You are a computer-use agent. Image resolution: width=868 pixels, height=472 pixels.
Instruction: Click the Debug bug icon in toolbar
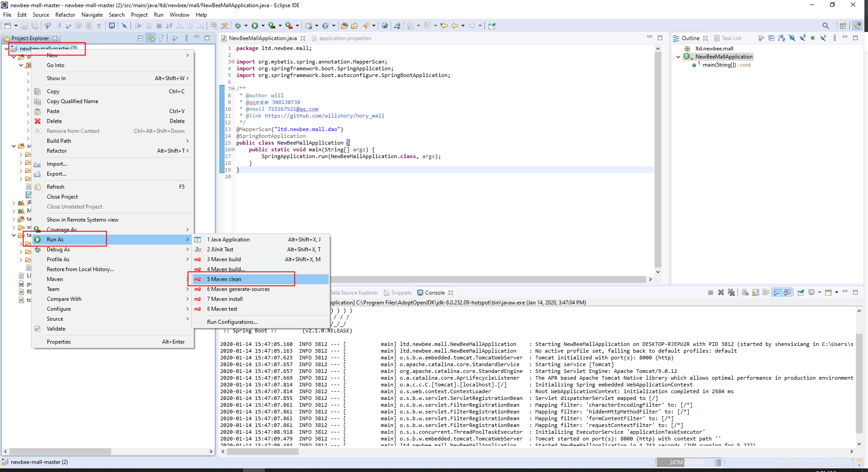pos(238,26)
